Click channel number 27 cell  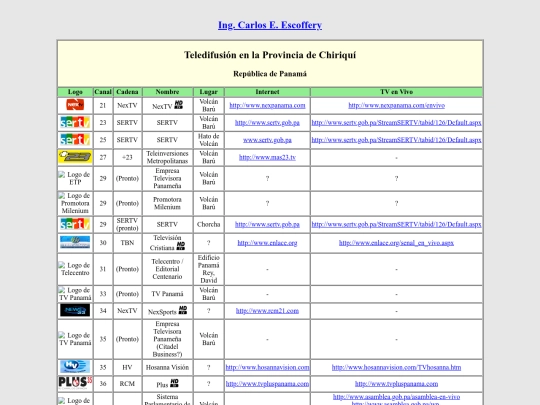coord(103,157)
